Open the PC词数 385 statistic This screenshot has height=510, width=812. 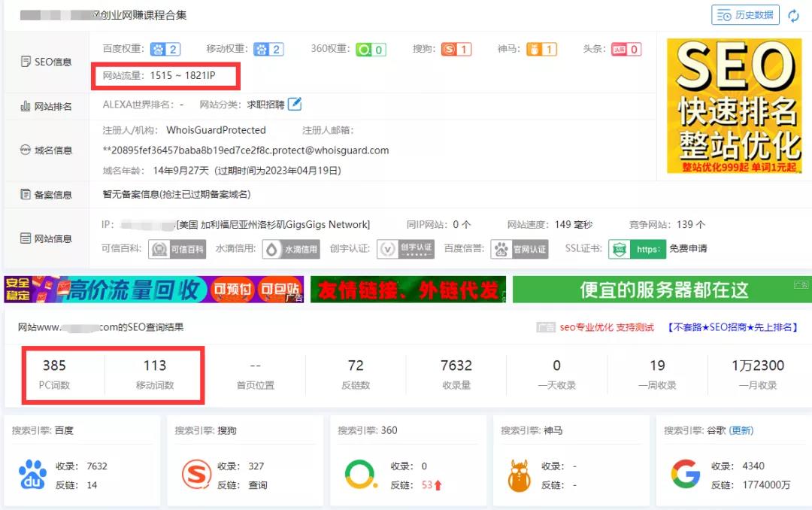(x=54, y=374)
